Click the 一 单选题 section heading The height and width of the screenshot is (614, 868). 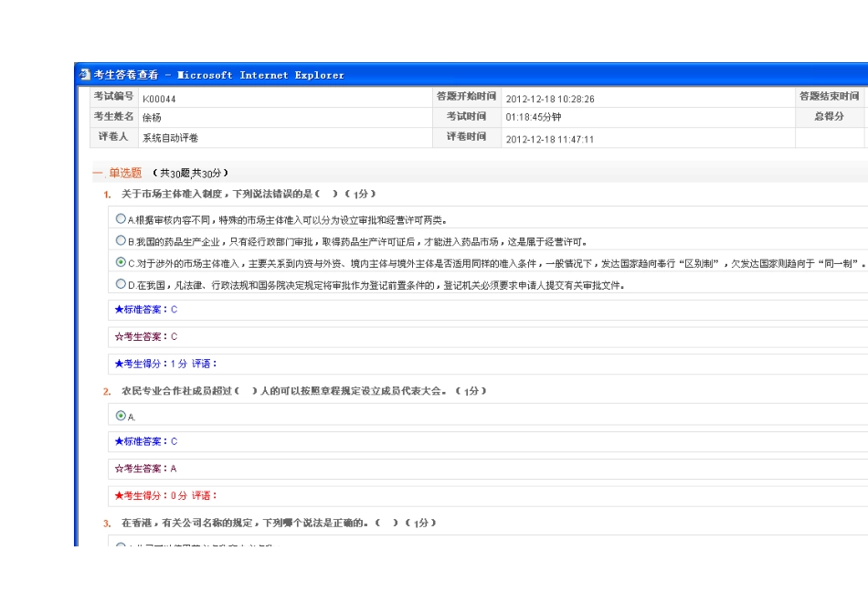point(119,173)
